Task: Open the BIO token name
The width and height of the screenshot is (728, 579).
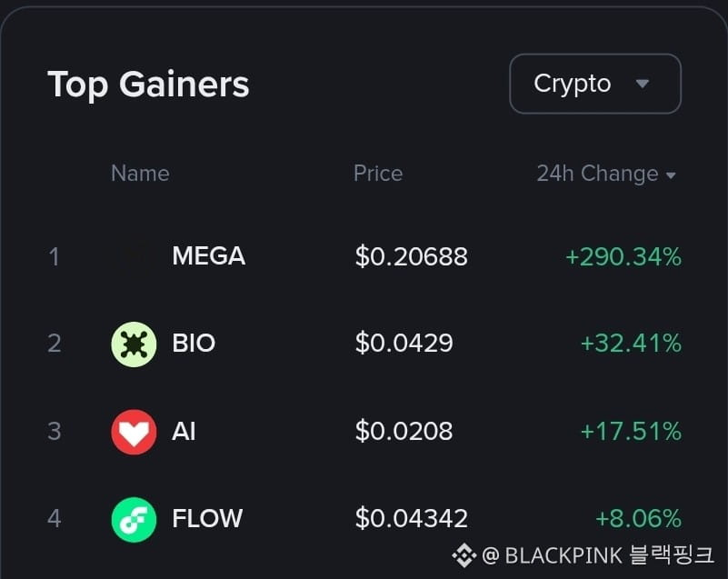Action: click(194, 344)
